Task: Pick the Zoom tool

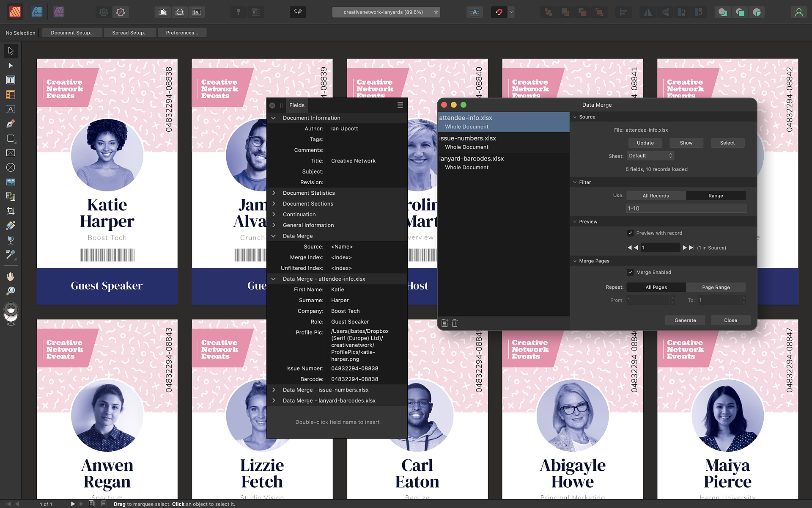Action: click(11, 291)
